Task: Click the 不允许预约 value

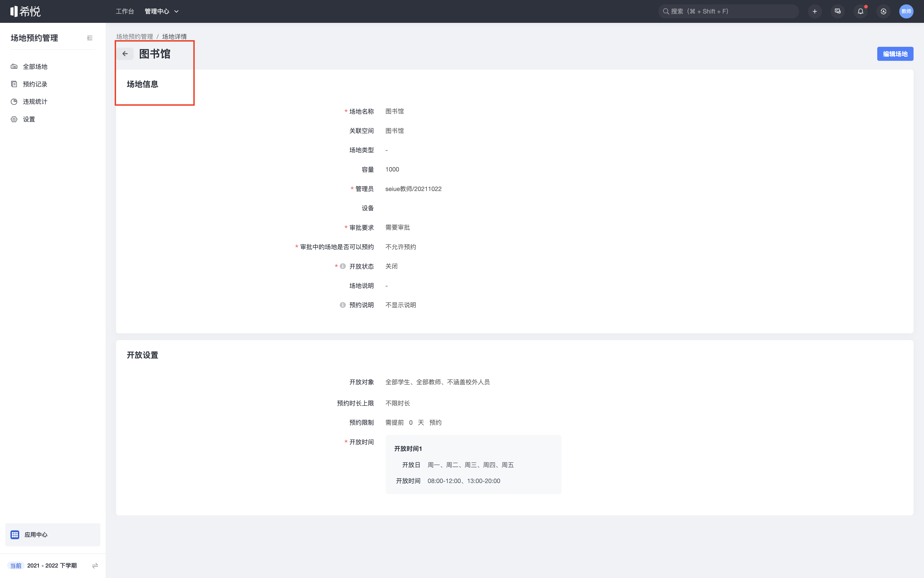Action: [x=400, y=247]
